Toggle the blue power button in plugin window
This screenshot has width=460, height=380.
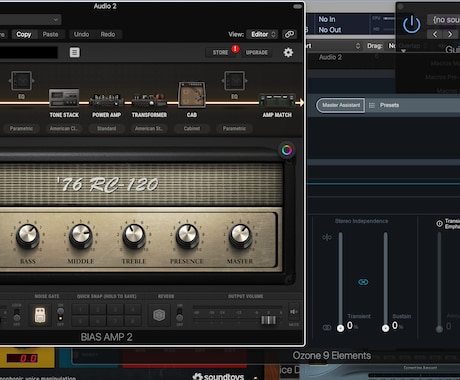pyautogui.click(x=411, y=24)
